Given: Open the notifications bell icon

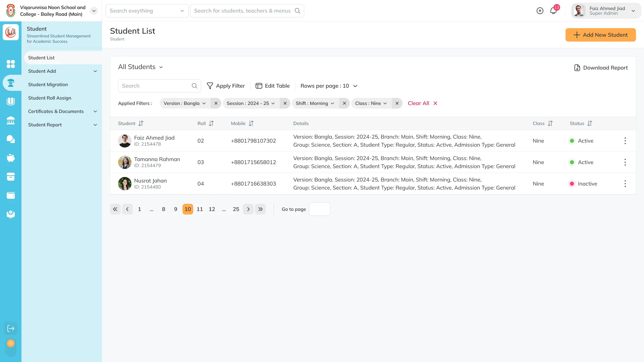Looking at the screenshot, I should 553,11.
